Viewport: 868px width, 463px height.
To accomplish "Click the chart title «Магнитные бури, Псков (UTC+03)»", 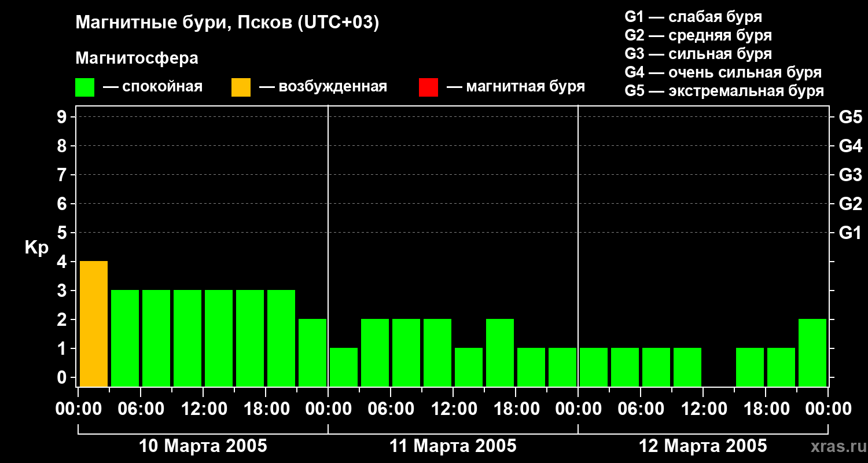I will tap(227, 23).
